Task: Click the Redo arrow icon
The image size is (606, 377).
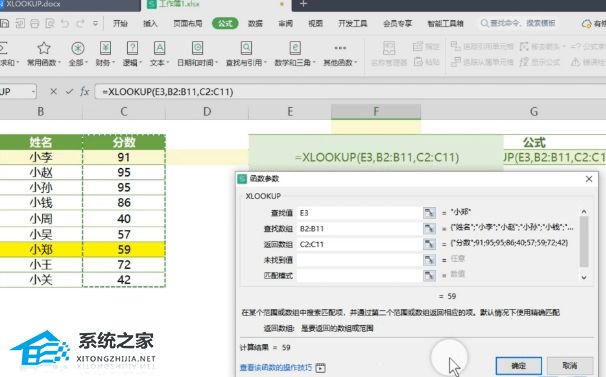Action: [x=80, y=24]
